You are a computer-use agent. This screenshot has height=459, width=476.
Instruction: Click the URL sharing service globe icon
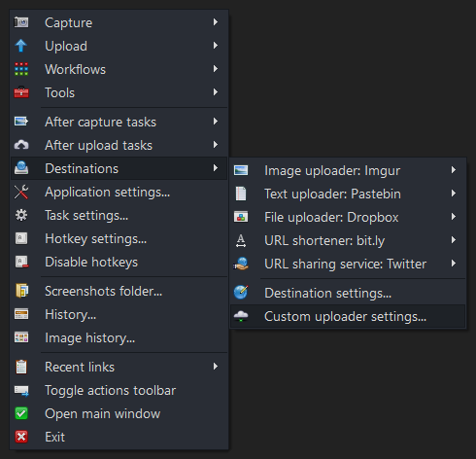pyautogui.click(x=241, y=264)
